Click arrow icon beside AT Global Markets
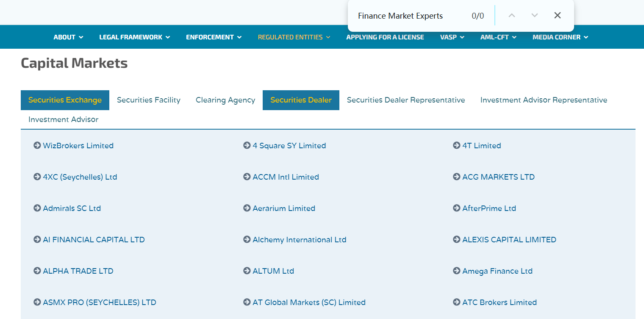 click(247, 302)
